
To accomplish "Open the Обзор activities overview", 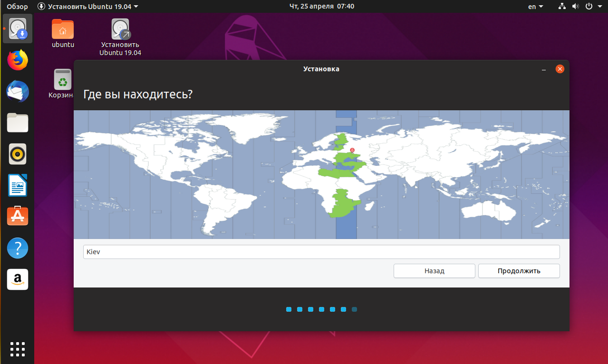I will coord(17,7).
